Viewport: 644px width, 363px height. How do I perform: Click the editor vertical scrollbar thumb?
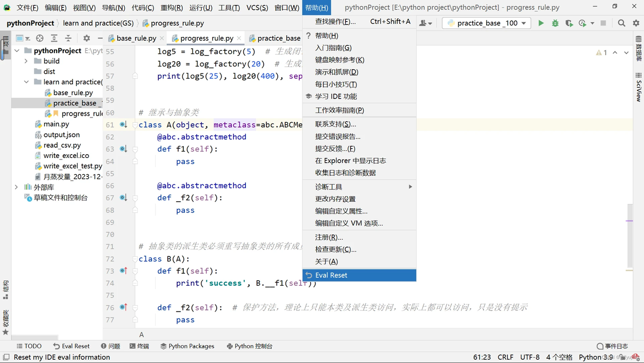coord(630,235)
